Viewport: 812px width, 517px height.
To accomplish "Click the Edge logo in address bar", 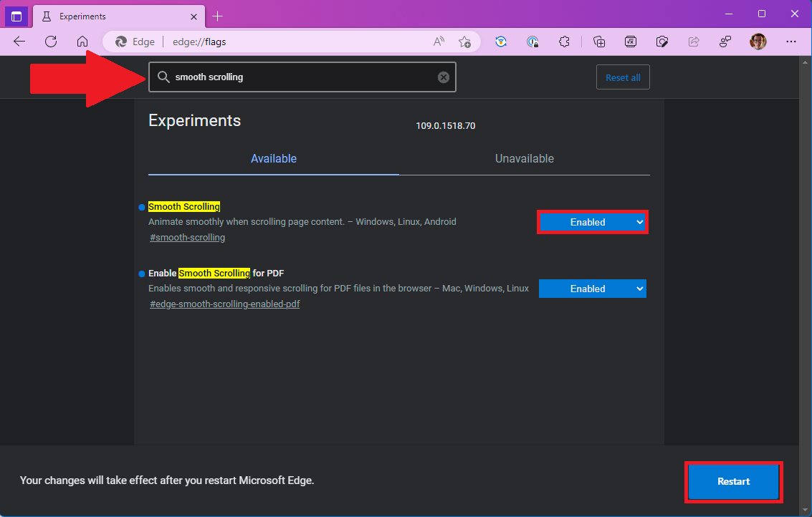I will pyautogui.click(x=121, y=42).
